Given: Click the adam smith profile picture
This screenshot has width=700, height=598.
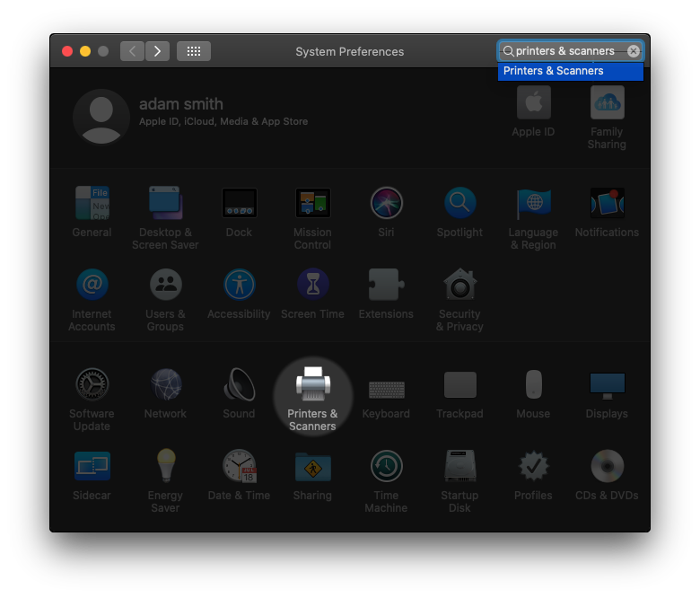Looking at the screenshot, I should tap(101, 117).
